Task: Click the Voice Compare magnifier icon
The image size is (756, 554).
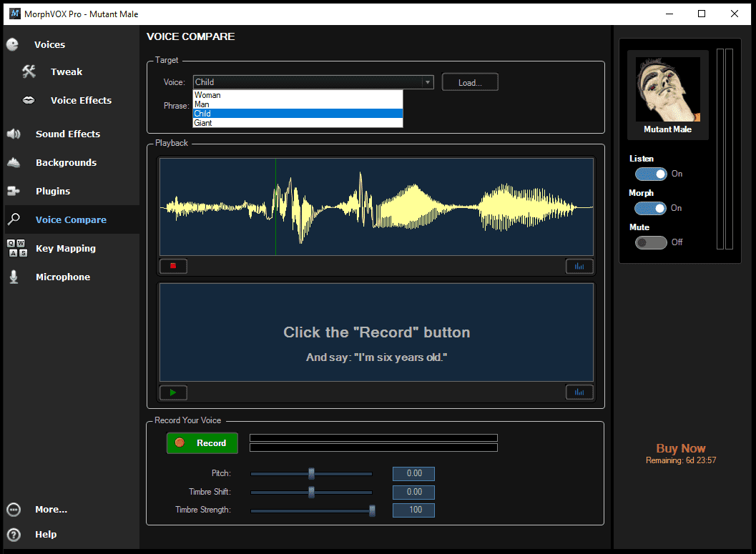Action: coord(14,219)
